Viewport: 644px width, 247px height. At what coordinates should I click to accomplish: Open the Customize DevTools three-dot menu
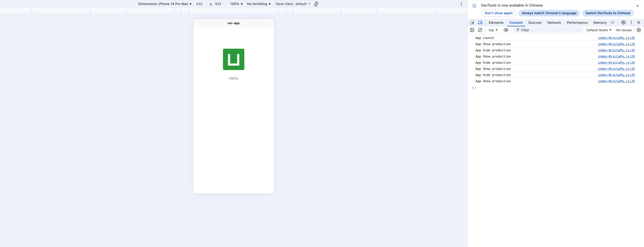pos(631,22)
